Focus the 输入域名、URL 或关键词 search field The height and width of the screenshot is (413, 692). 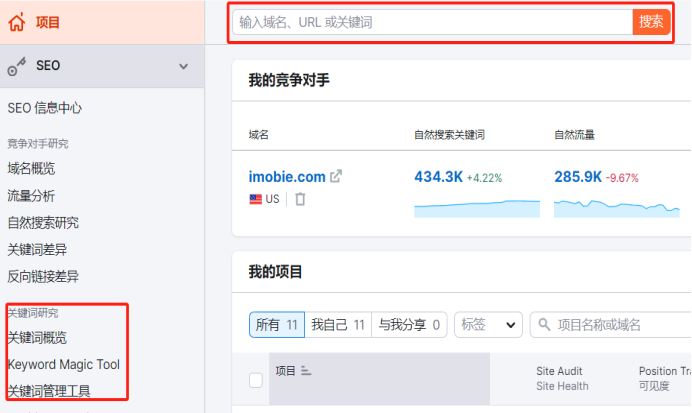click(432, 22)
